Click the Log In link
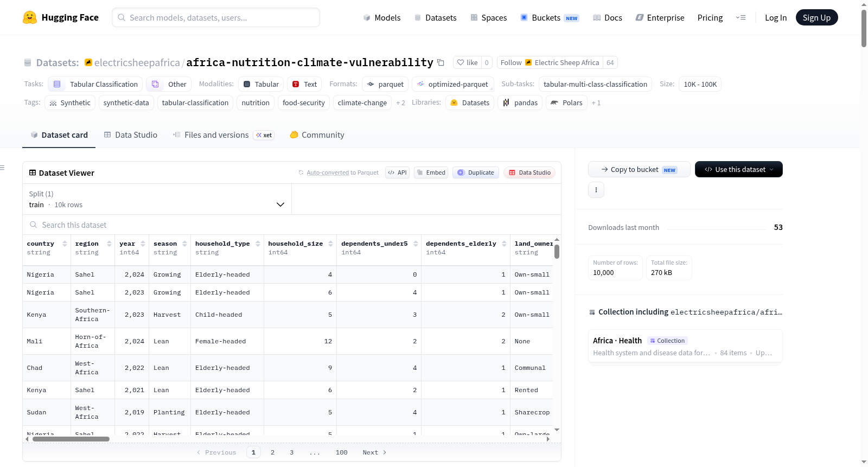Viewport: 868px width, 467px height. click(775, 17)
